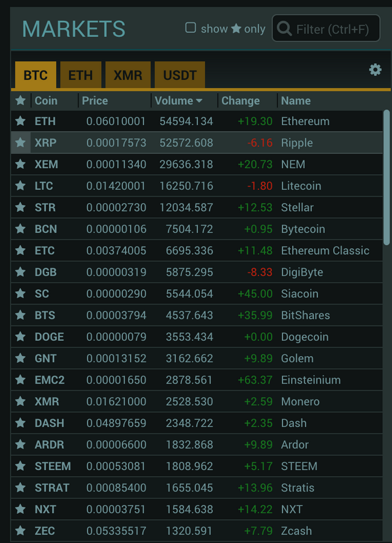Image resolution: width=392 pixels, height=543 pixels.
Task: Select the Einsteinium market name
Action: (x=311, y=380)
